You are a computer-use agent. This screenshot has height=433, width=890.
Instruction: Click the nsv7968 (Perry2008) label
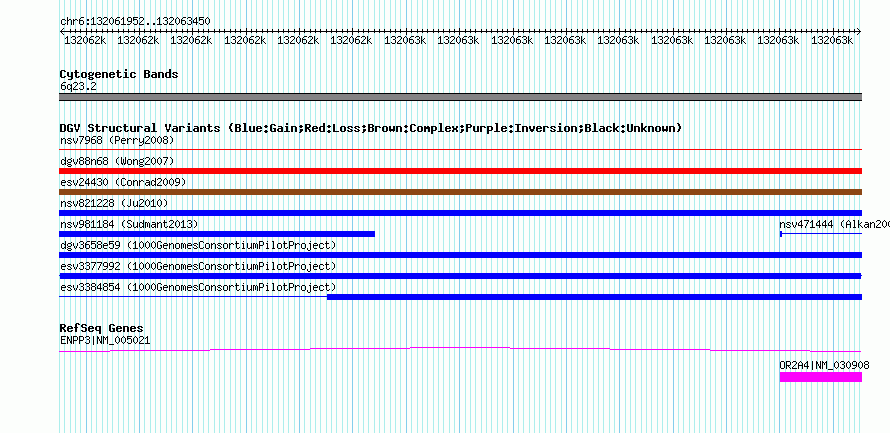[116, 140]
